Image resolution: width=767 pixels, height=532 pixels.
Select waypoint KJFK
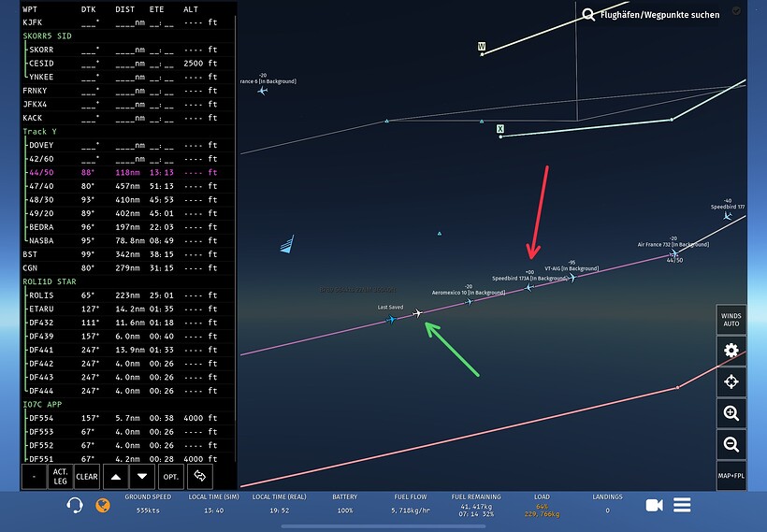tap(128, 22)
